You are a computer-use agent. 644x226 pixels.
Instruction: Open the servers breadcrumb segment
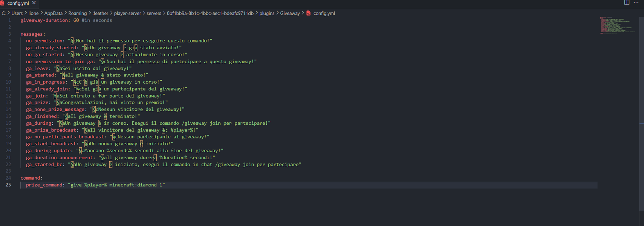click(154, 13)
